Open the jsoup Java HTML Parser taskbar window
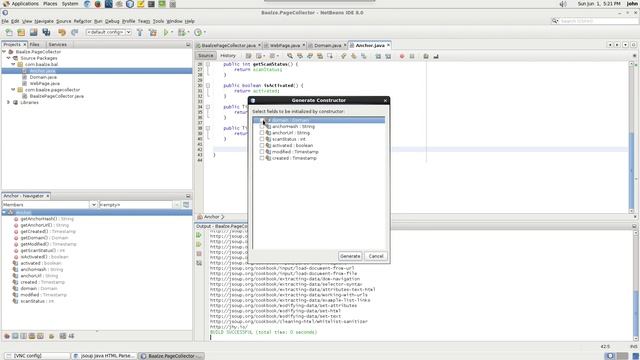 click(x=104, y=356)
